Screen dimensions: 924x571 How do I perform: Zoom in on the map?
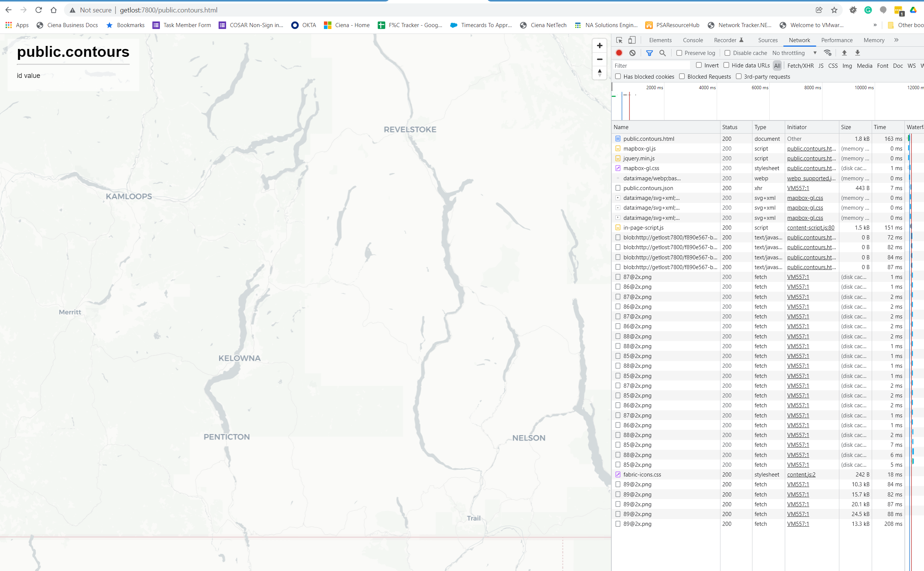[x=599, y=45]
